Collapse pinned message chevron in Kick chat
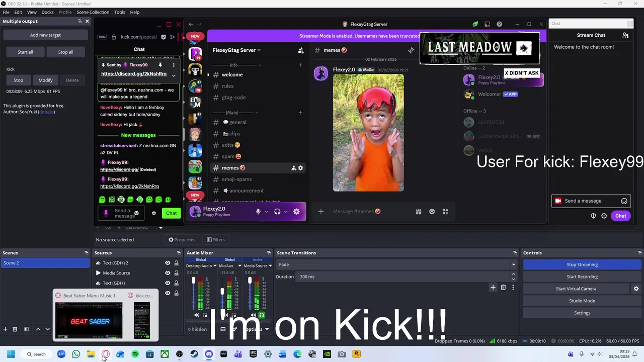This screenshot has height=362, width=644. click(174, 75)
